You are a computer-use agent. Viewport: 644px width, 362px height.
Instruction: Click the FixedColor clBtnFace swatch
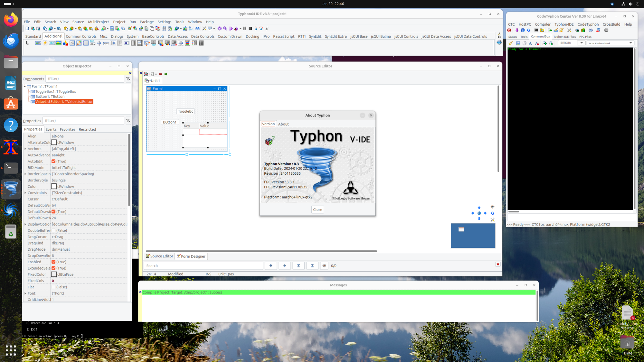(54, 274)
